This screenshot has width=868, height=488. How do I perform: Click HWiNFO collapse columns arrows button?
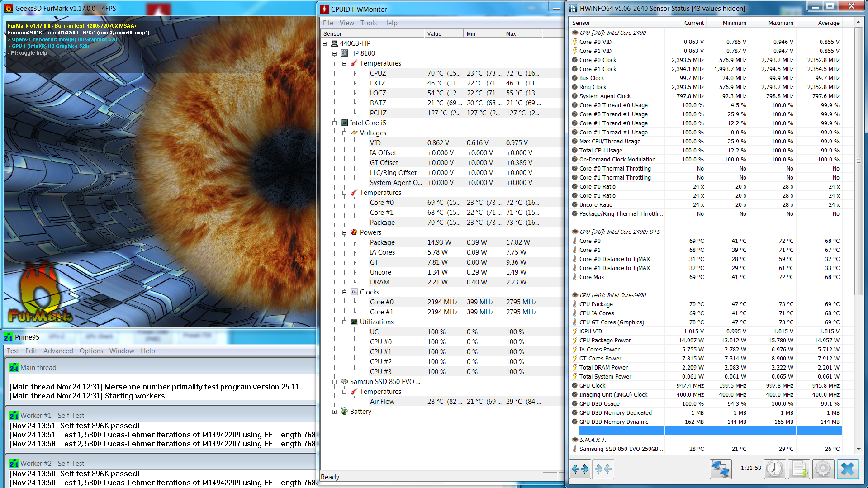(x=603, y=469)
